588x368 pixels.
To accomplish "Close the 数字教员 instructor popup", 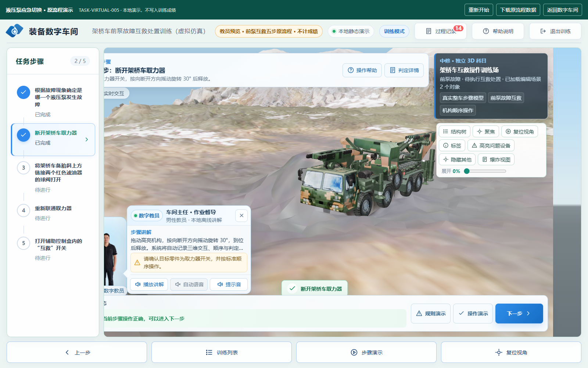I will point(241,216).
